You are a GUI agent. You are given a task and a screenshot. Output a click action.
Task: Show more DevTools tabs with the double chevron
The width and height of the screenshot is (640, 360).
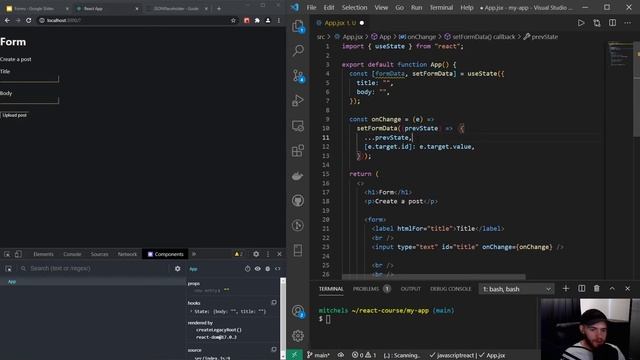pyautogui.click(x=194, y=254)
